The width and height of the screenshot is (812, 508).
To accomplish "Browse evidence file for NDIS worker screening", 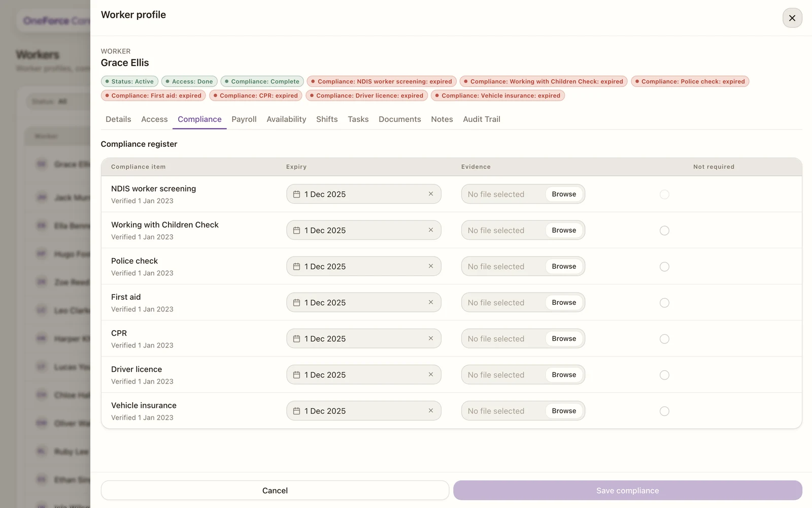I will pos(564,194).
